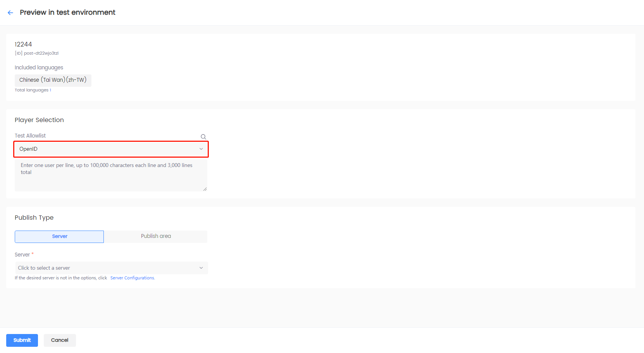Switch to the Publish area tab
Image resolution: width=644 pixels, height=353 pixels.
[156, 236]
